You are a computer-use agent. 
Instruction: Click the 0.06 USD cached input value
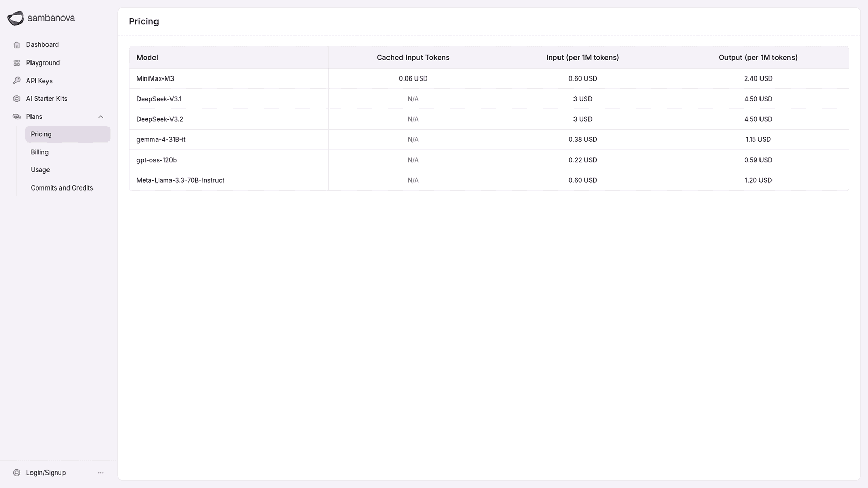(x=413, y=78)
